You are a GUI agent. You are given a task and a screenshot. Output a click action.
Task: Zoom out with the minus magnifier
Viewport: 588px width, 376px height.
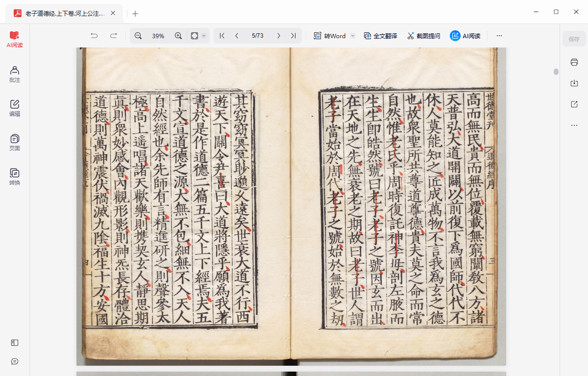(138, 36)
